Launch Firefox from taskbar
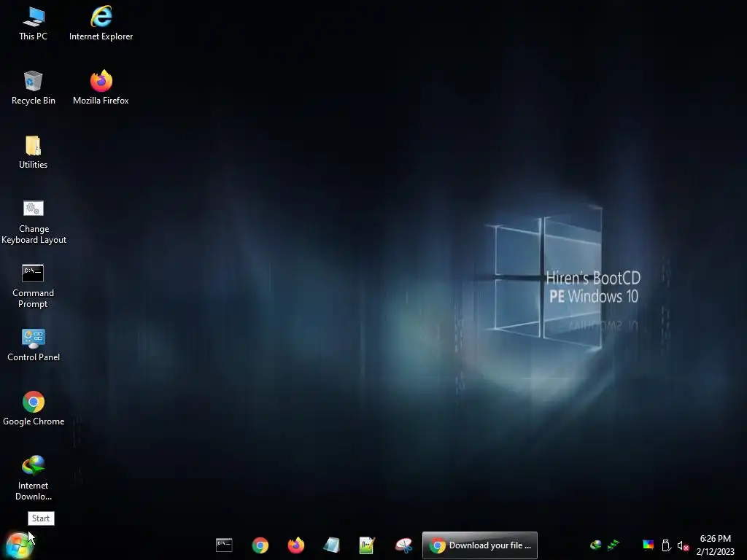Screen dimensions: 747x560 pyautogui.click(x=296, y=545)
